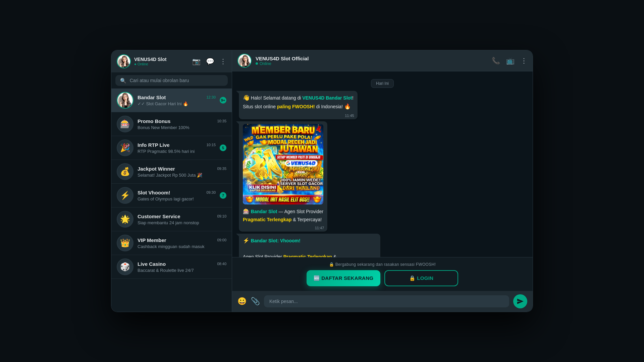Click the LOGIN button
The height and width of the screenshot is (362, 644).
click(421, 278)
